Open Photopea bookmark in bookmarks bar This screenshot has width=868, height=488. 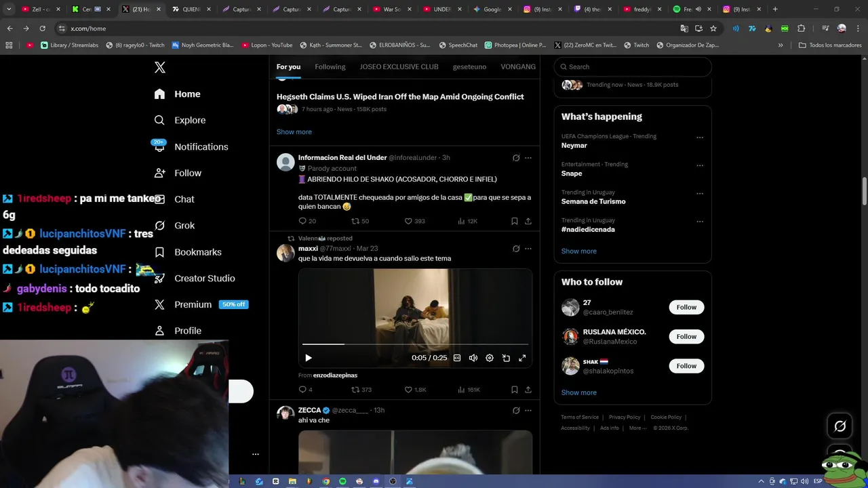click(x=515, y=45)
